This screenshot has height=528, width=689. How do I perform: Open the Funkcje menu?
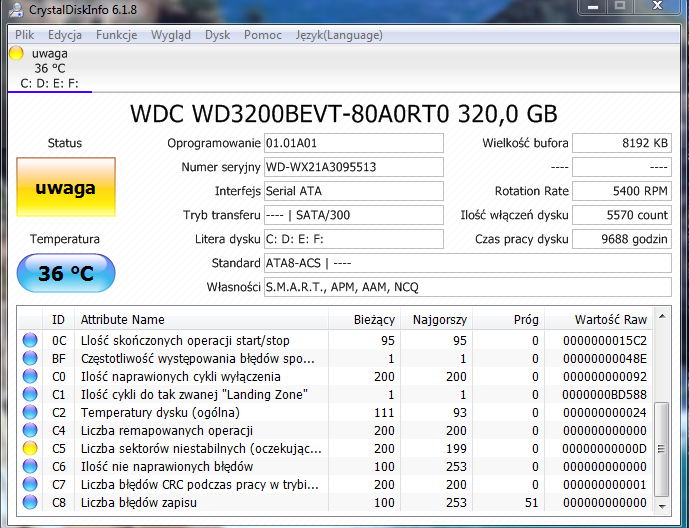coord(116,35)
